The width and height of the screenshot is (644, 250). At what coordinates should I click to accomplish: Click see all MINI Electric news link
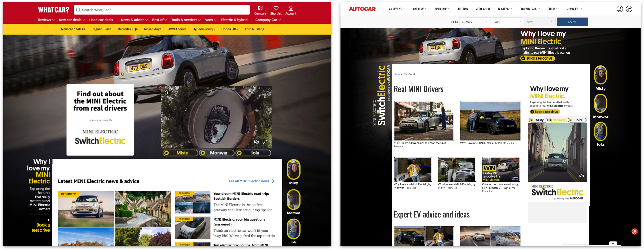[x=251, y=181]
